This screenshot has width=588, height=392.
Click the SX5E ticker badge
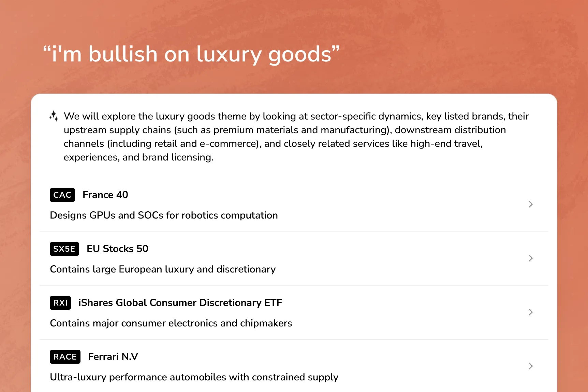[x=64, y=249]
